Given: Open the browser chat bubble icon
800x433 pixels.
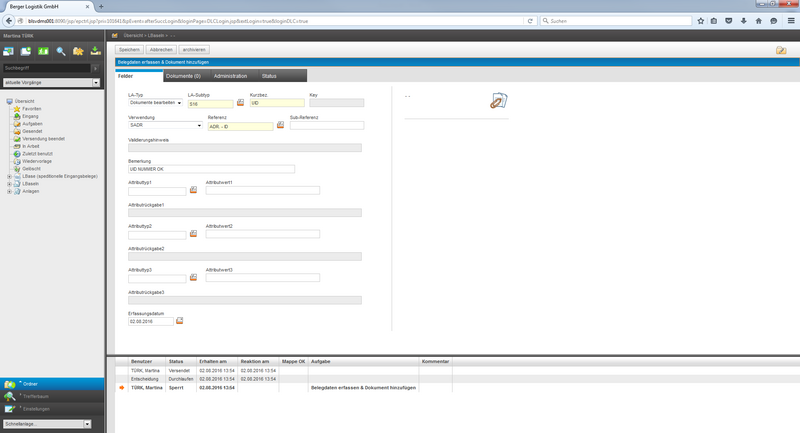Looking at the screenshot, I should pos(773,21).
